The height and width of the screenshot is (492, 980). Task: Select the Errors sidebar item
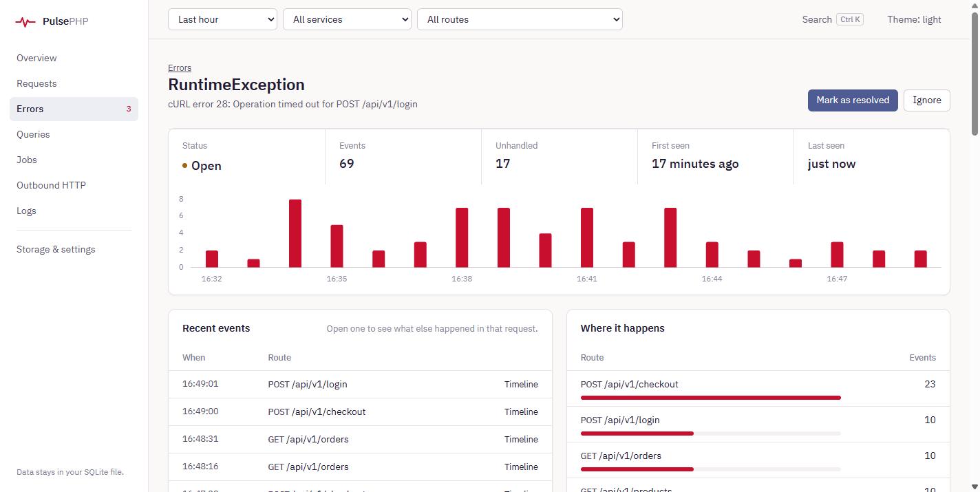pyautogui.click(x=74, y=109)
